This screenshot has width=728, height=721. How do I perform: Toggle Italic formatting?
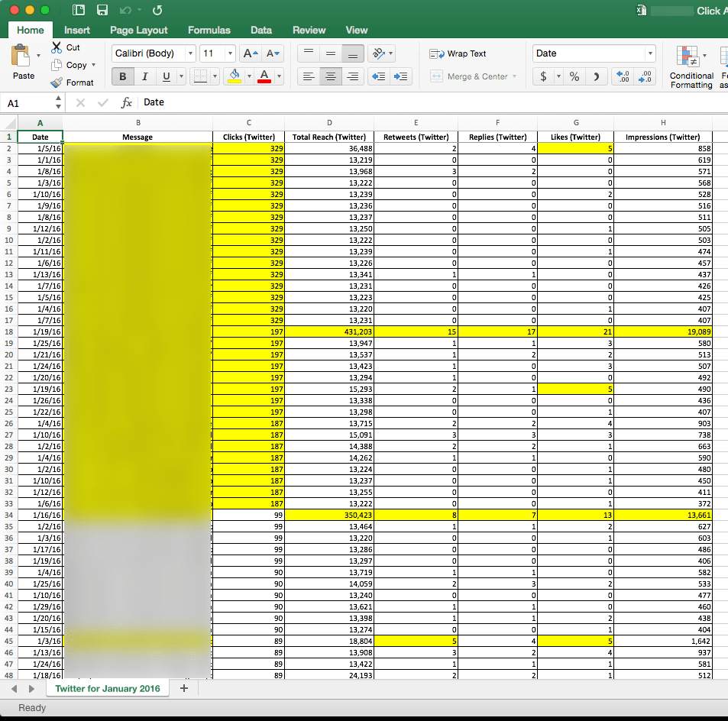coord(145,76)
